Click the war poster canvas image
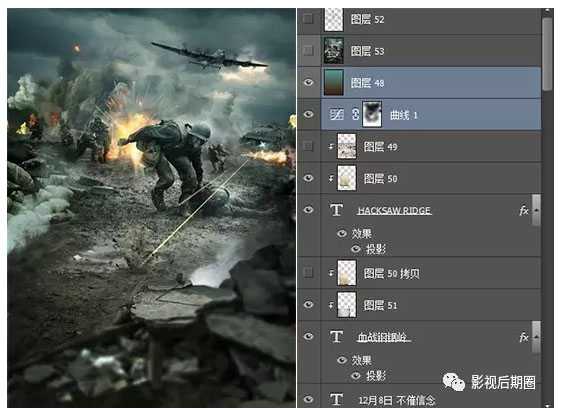 (x=151, y=208)
